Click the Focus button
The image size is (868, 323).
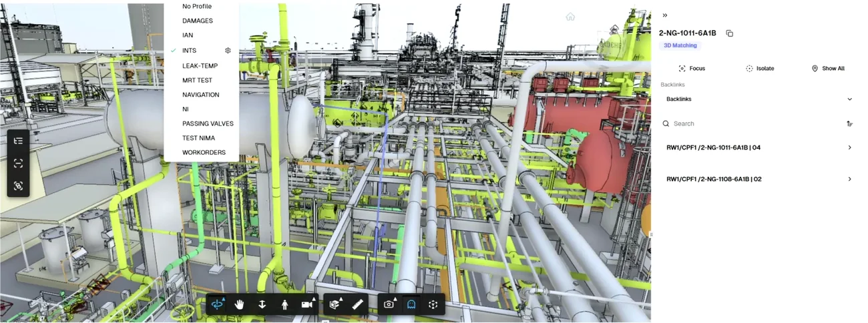(x=692, y=69)
